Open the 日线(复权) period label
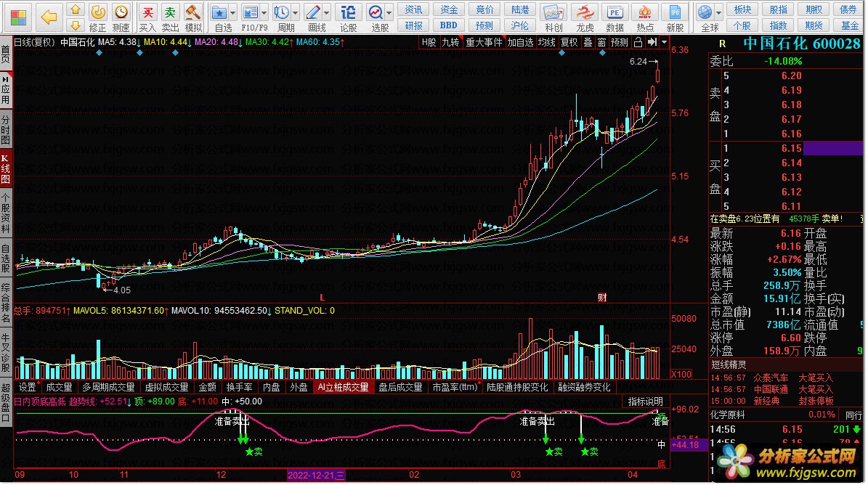This screenshot has width=868, height=485. click(x=35, y=42)
